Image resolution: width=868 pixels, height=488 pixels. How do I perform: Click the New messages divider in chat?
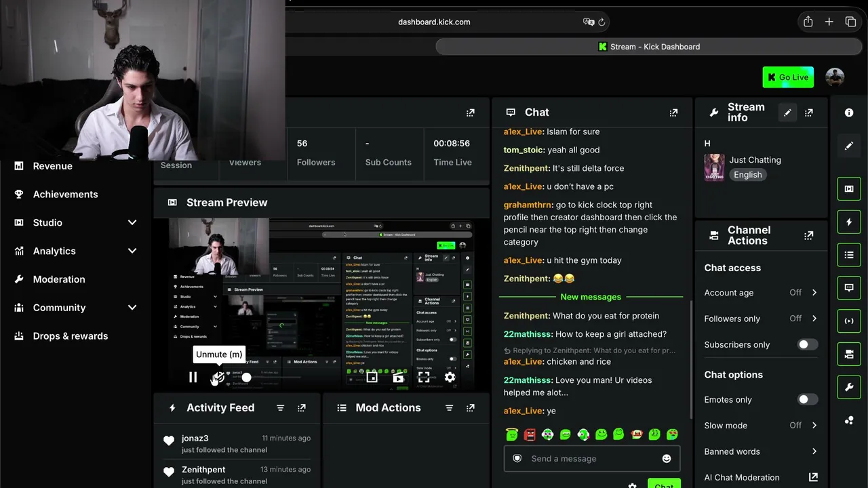pos(591,297)
